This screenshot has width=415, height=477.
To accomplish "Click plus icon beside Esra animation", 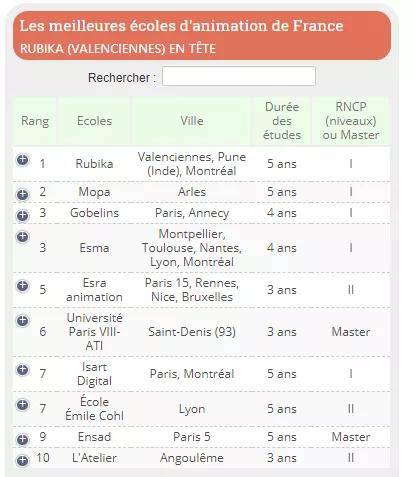I will click(x=22, y=286).
